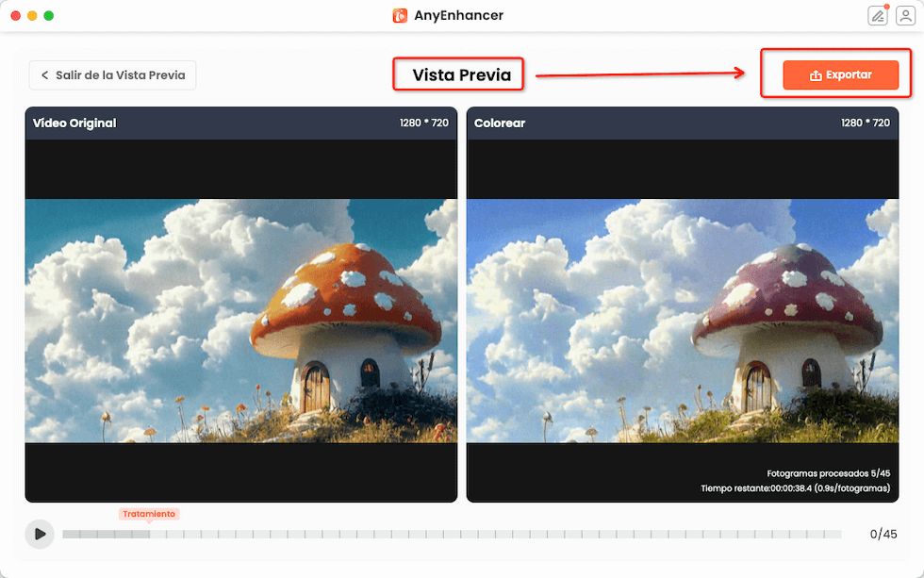Viewport: 924px width, 578px height.
Task: Click the Vídeo Original preview image
Action: pos(240,321)
